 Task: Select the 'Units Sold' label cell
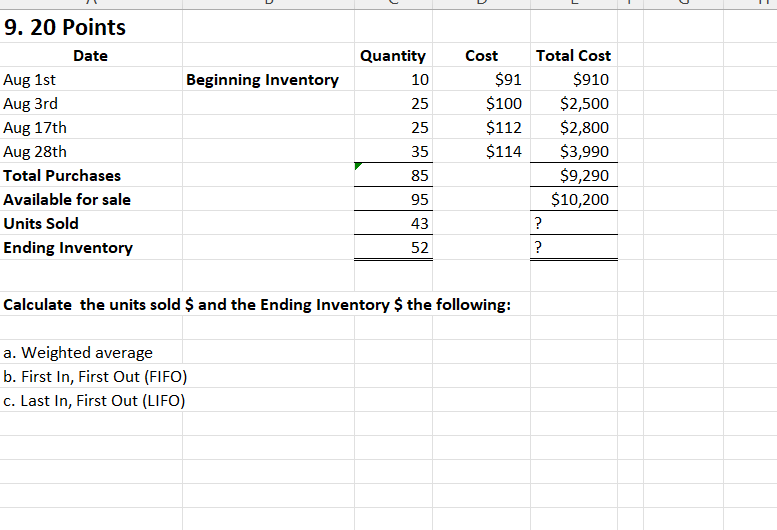tap(91, 223)
